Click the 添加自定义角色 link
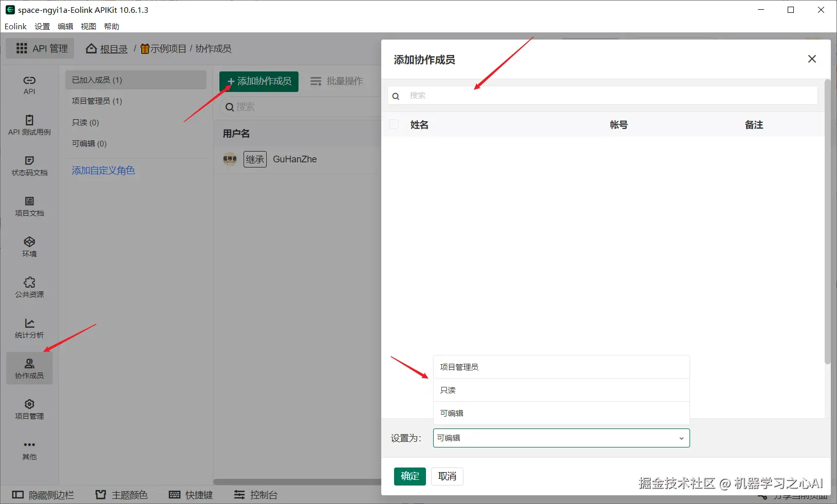Screen dimensions: 837x504 pos(103,170)
